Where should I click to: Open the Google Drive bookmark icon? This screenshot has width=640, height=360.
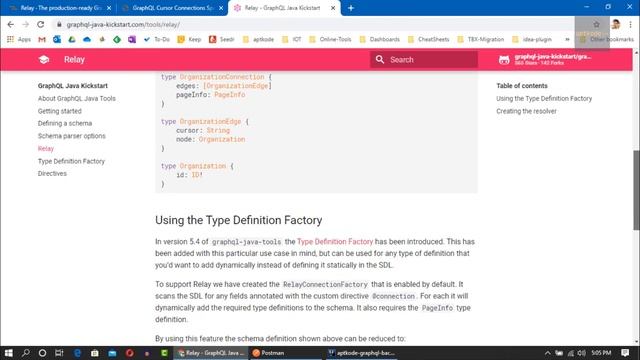coord(72,39)
